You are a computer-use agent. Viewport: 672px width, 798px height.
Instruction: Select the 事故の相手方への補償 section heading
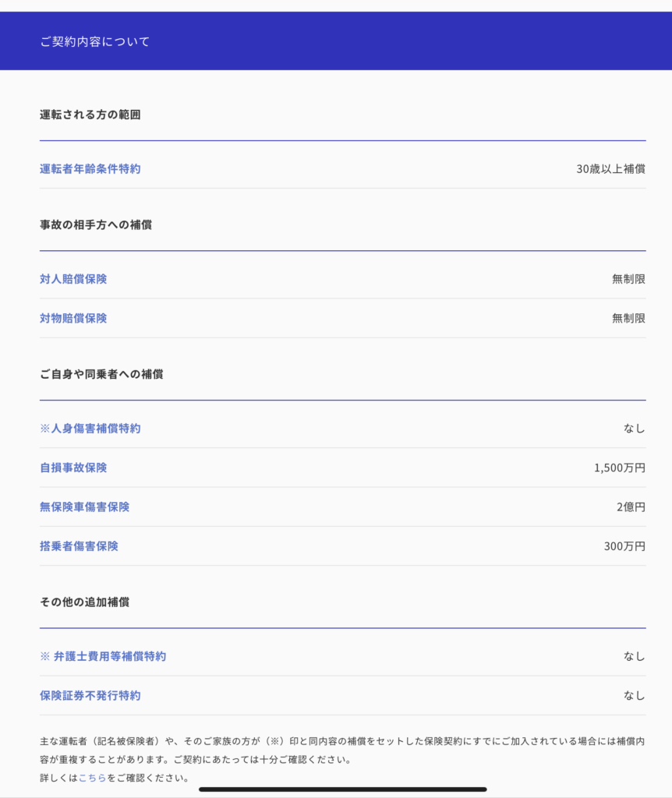pyautogui.click(x=95, y=224)
